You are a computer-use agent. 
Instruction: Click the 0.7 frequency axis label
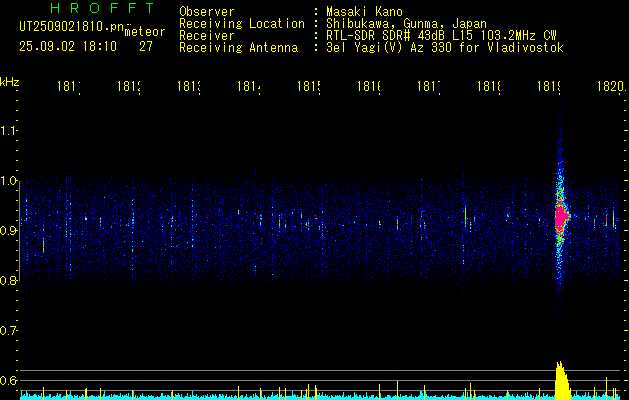[x=8, y=331]
